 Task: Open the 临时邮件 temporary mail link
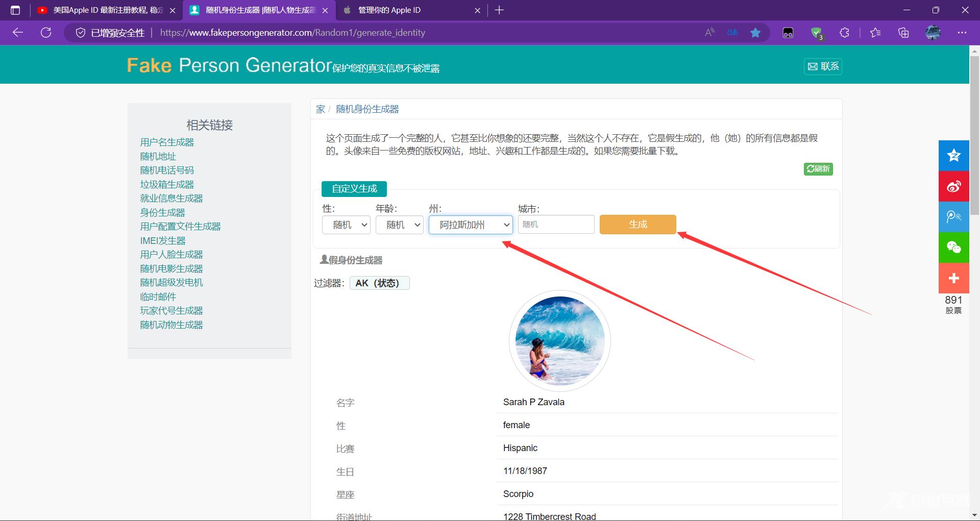pyautogui.click(x=158, y=296)
